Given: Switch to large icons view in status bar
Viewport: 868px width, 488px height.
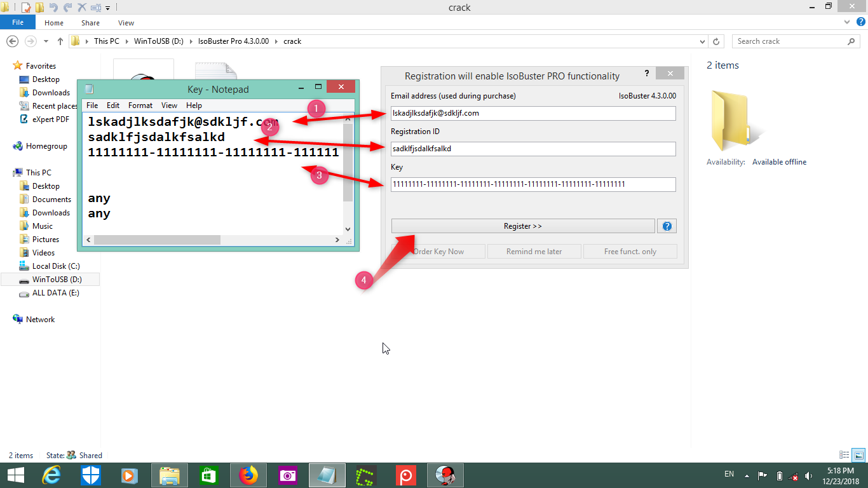Looking at the screenshot, I should tap(858, 455).
